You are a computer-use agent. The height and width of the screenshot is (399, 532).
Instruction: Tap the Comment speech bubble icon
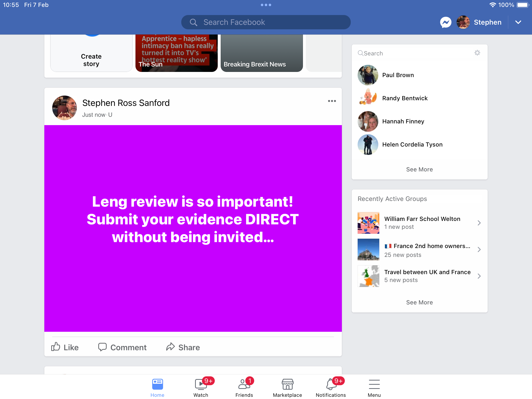(x=102, y=347)
